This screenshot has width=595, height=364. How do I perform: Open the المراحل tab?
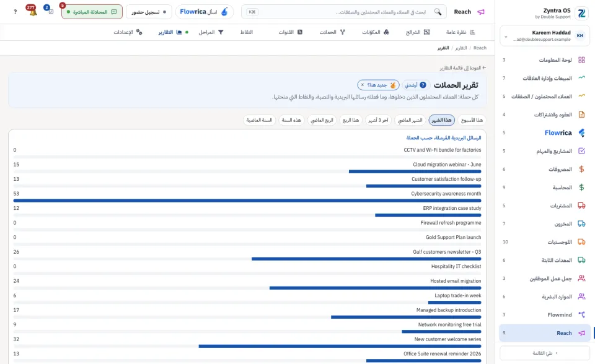(211, 32)
